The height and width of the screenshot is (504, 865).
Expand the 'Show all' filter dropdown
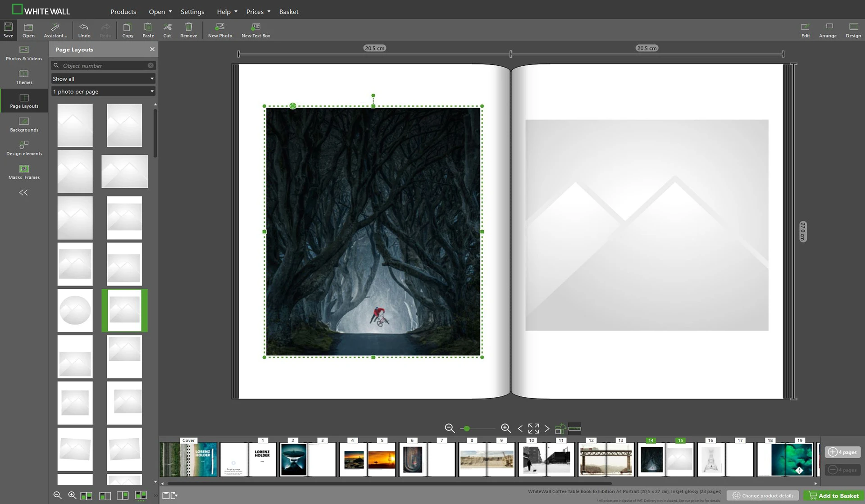click(103, 79)
